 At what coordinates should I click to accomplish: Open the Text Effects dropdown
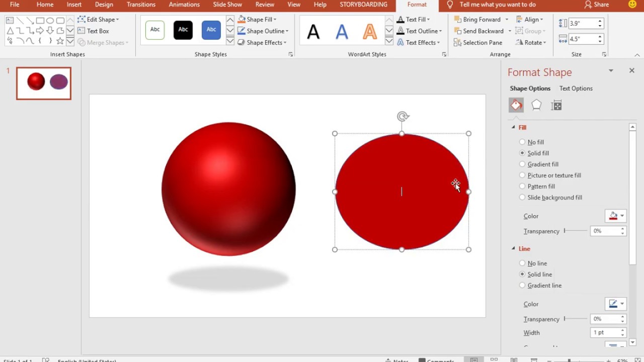tap(419, 43)
